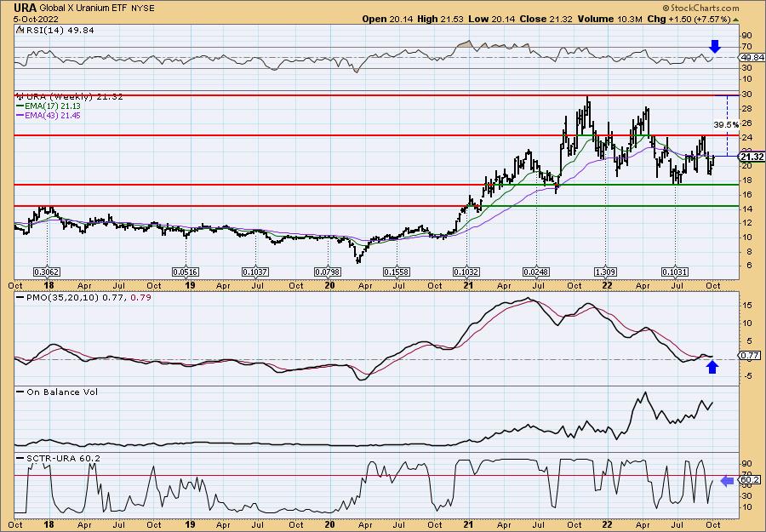
Task: Click the 49.84 RSI value tag
Action: 752,58
